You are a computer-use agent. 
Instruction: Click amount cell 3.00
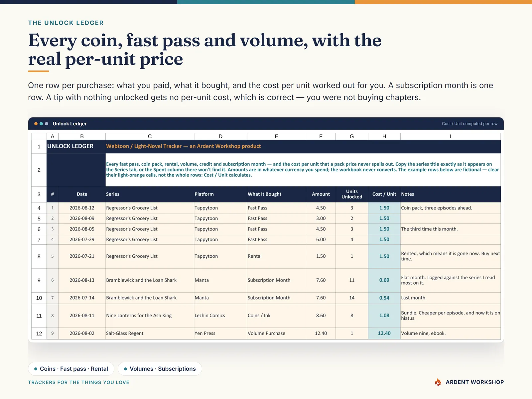[321, 218]
